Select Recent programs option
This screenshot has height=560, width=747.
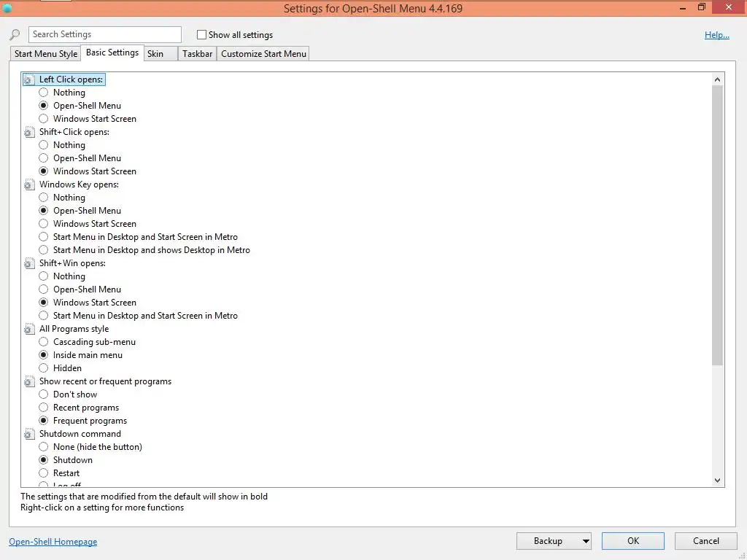43,408
